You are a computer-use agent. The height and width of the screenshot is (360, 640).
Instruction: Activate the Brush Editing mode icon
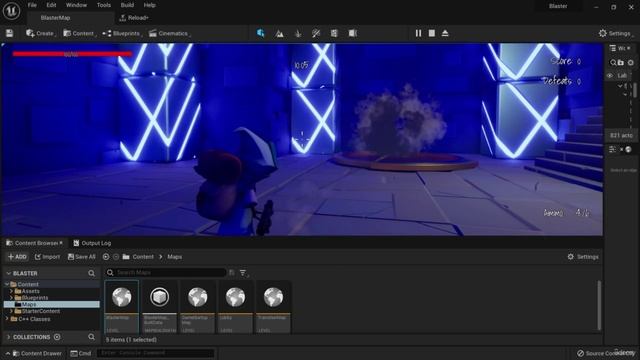(x=353, y=33)
